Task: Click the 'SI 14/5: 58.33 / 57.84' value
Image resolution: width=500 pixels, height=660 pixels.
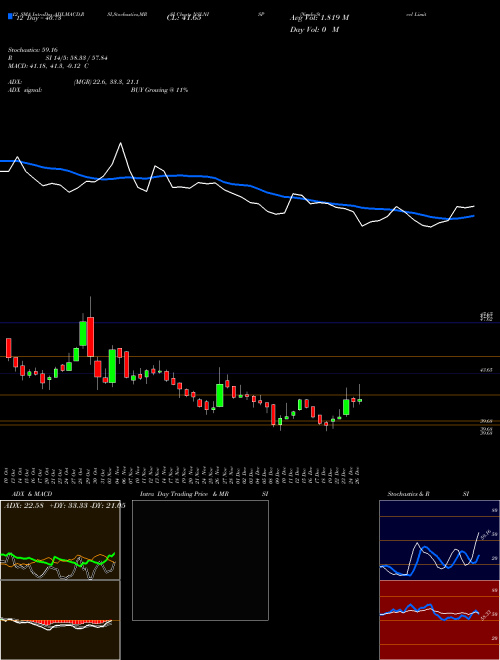Action: tap(77, 58)
